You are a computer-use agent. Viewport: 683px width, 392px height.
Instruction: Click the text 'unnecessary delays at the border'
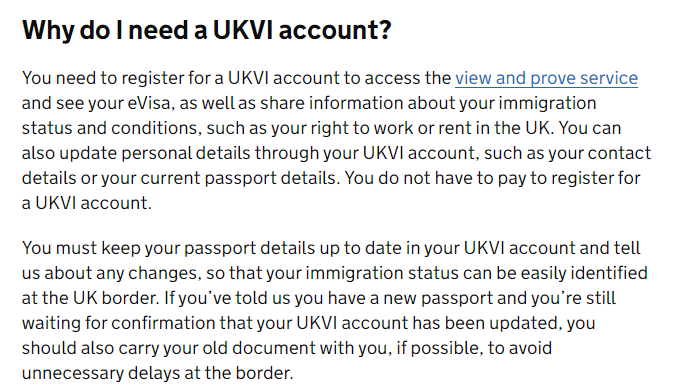(x=156, y=373)
